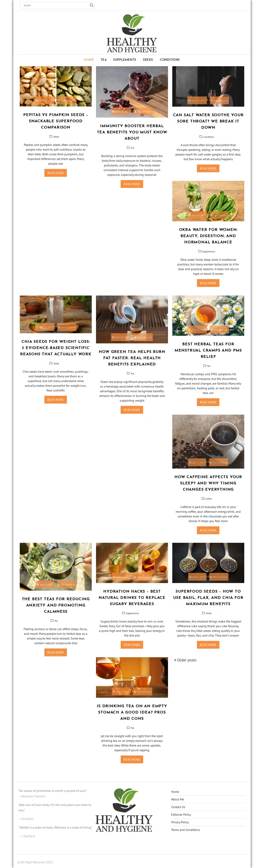Open the coffee cup and beans thumbnail
The width and height of the screenshot is (264, 868).
tap(208, 441)
